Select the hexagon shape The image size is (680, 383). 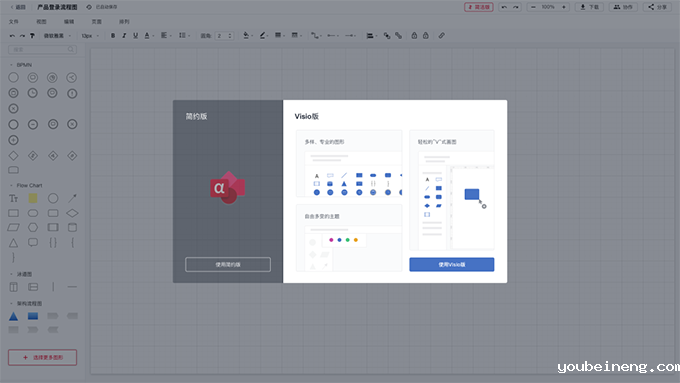coord(33,227)
